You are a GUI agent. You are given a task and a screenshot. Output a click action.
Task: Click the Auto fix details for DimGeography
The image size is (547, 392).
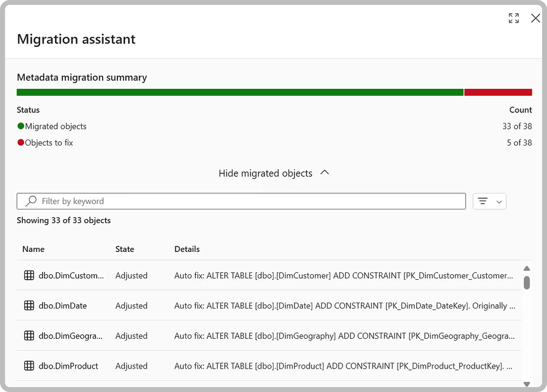344,336
